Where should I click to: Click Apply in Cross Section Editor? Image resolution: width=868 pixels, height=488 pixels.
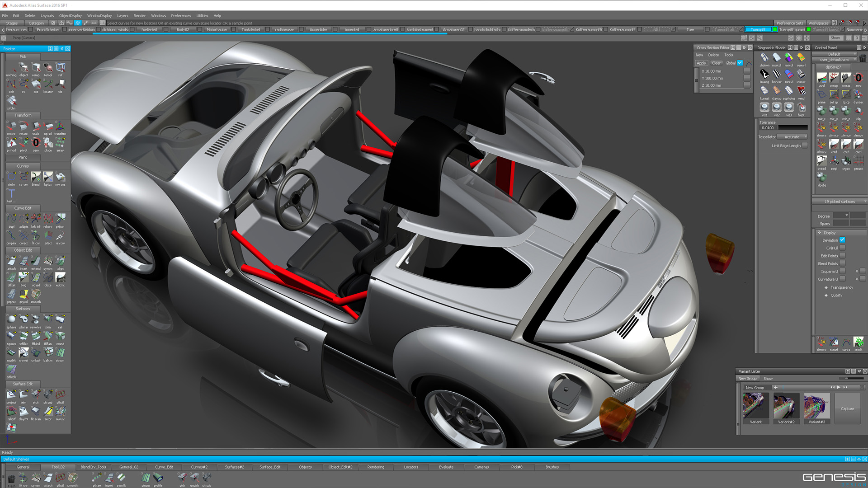(x=701, y=63)
